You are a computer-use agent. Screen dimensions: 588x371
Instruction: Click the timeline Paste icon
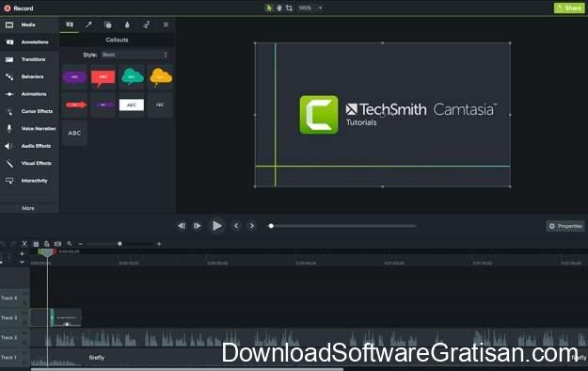46,244
